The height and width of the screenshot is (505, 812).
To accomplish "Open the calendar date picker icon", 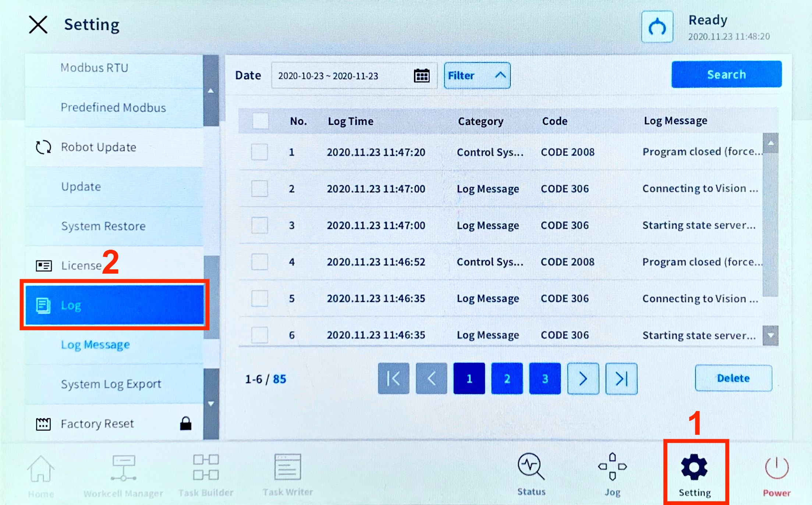I will coord(422,75).
